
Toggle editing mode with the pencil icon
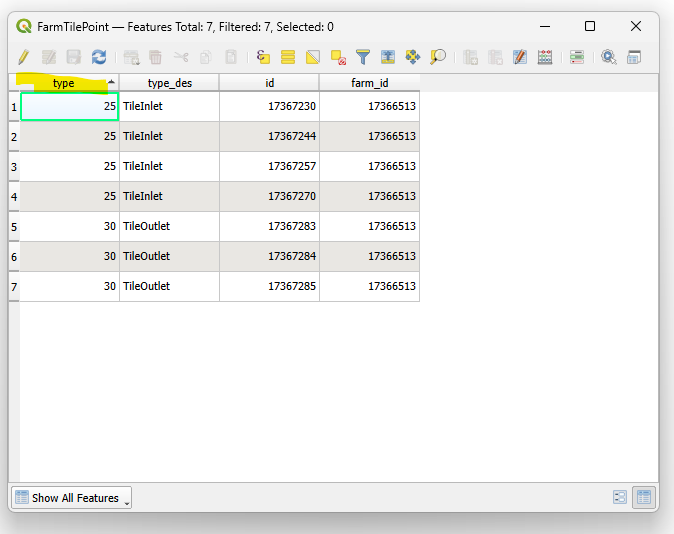pos(24,57)
